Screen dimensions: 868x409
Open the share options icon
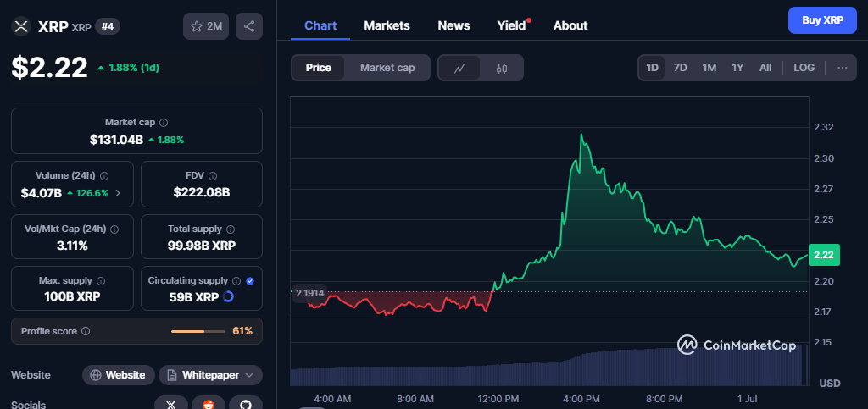click(249, 26)
